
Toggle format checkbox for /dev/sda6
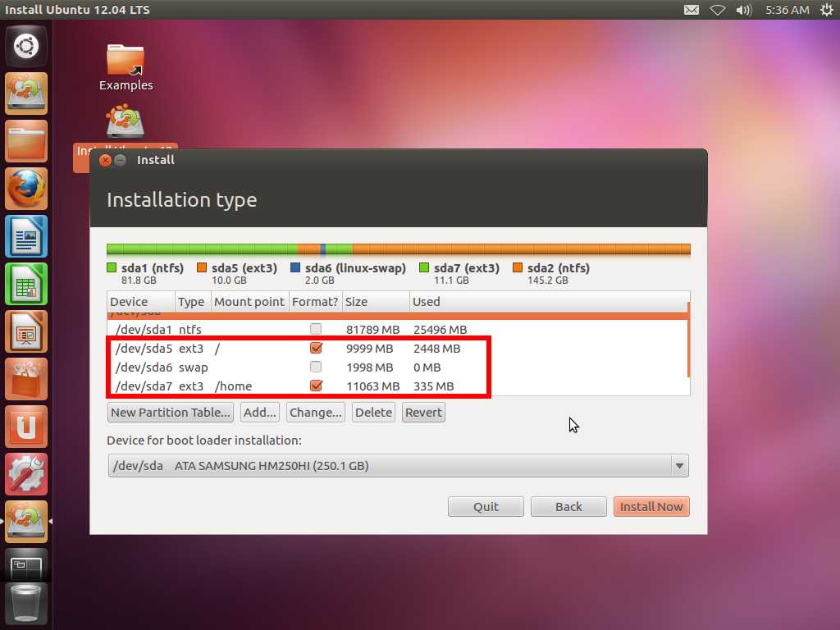click(x=316, y=367)
